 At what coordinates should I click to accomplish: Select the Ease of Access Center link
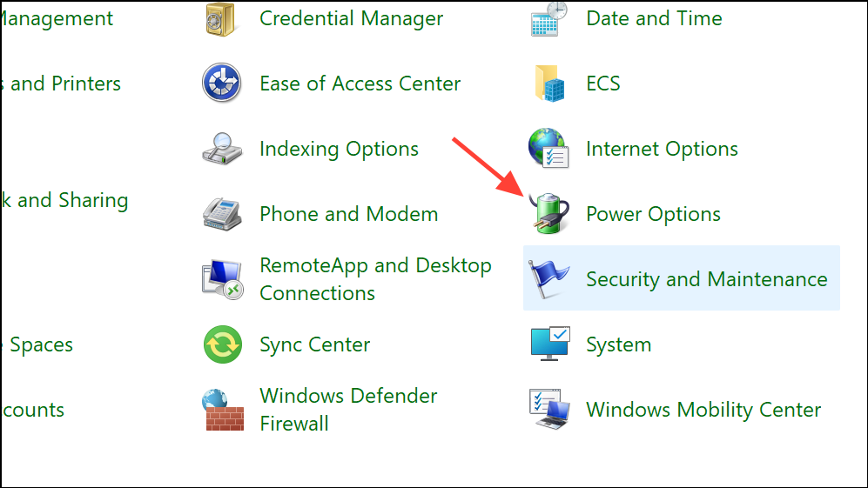click(x=360, y=84)
